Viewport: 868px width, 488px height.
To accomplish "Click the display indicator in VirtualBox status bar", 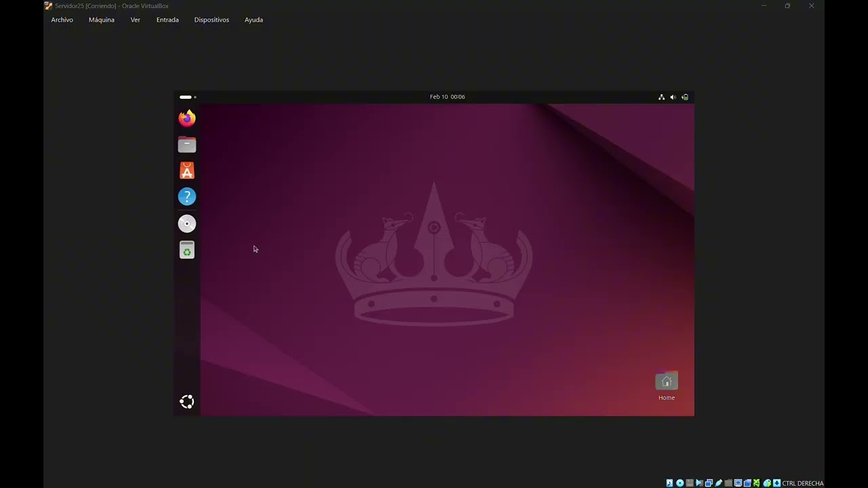I will point(738,483).
